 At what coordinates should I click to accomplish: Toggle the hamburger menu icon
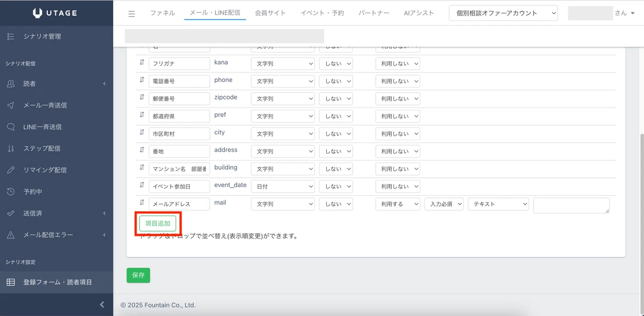coord(131,13)
